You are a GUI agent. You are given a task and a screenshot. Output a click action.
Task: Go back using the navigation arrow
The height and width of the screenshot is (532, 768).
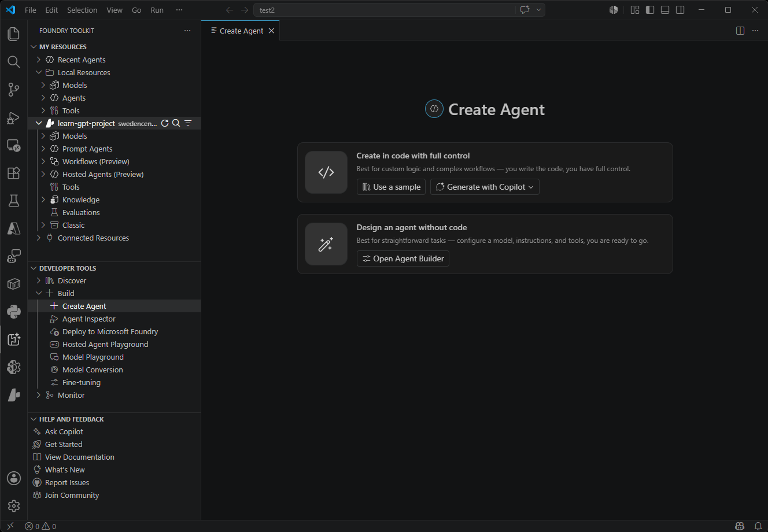[230, 10]
